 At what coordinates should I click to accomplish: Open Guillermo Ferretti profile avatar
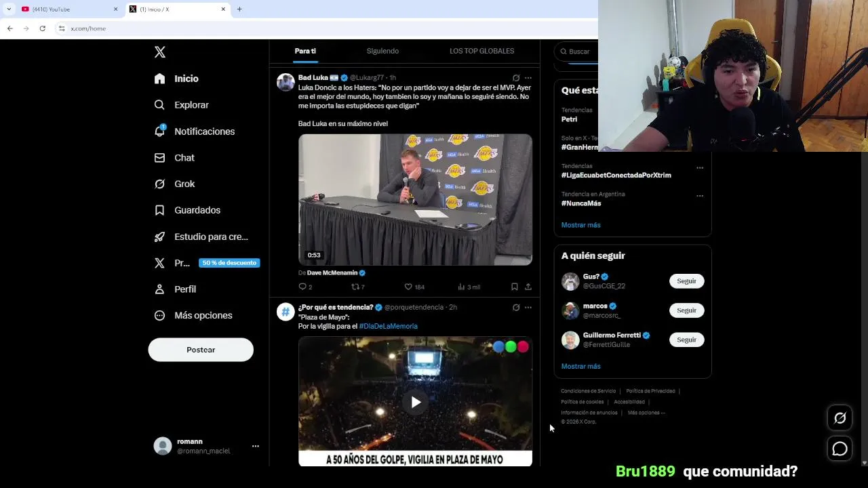pyautogui.click(x=570, y=340)
